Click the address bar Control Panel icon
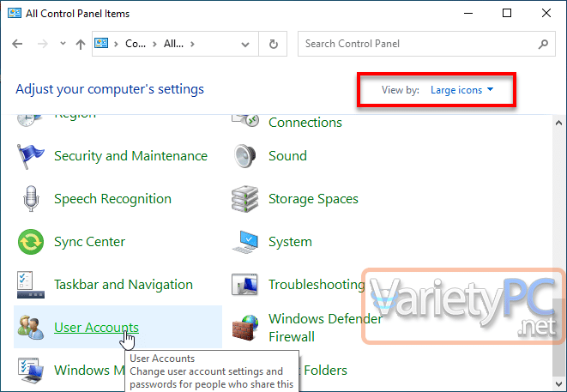Screen dimensions: 567x392 101,44
